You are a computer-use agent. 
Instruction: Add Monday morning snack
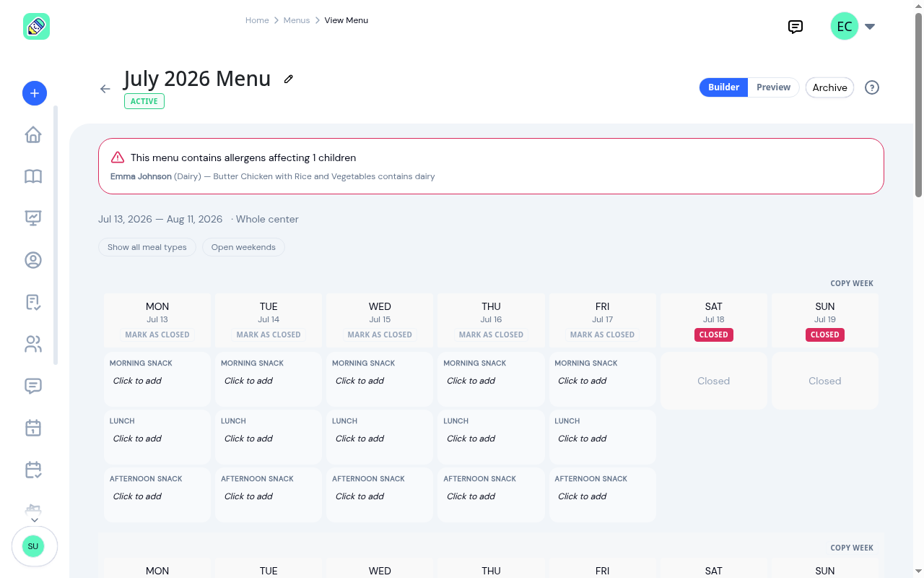pyautogui.click(x=157, y=379)
